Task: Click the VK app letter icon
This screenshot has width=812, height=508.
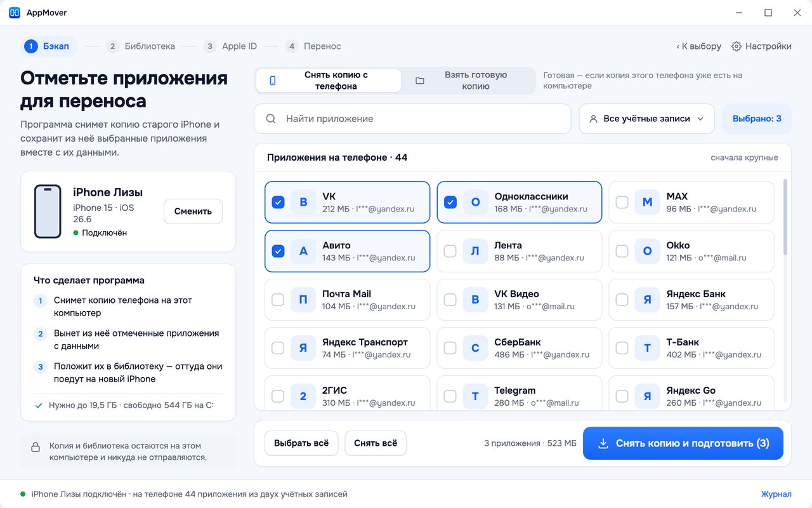Action: (303, 203)
